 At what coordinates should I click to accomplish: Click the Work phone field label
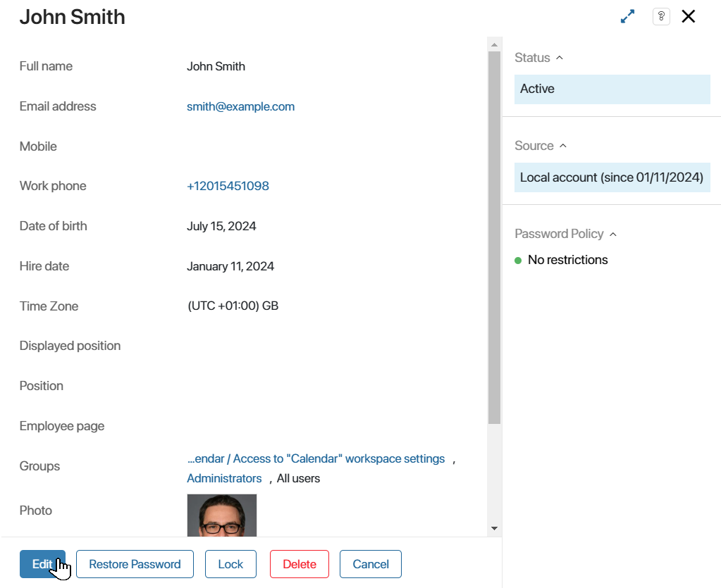(x=52, y=186)
